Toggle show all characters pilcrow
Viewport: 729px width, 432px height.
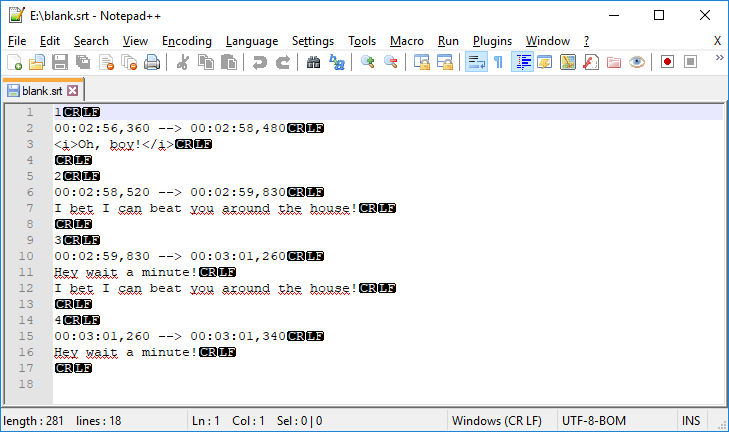pyautogui.click(x=498, y=62)
